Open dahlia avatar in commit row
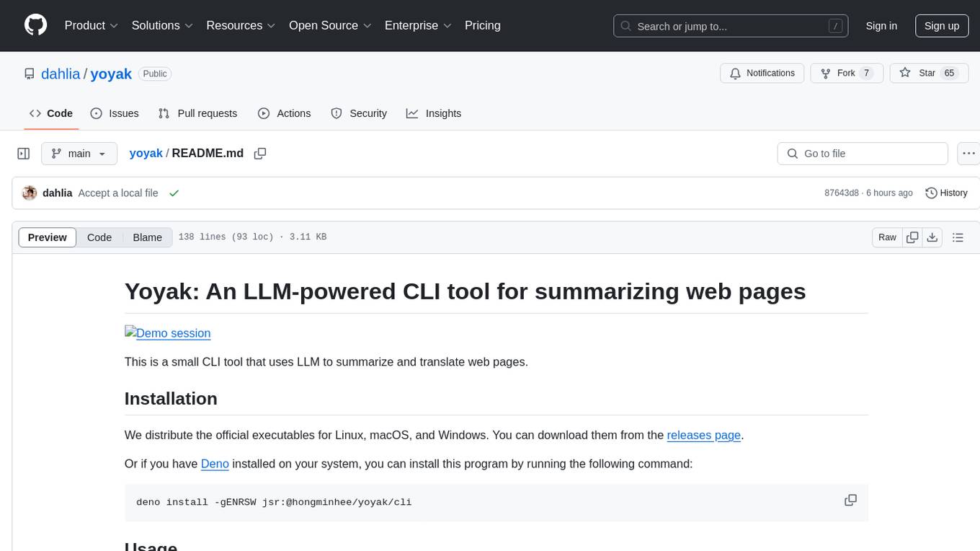Viewport: 980px width, 551px height. (30, 193)
